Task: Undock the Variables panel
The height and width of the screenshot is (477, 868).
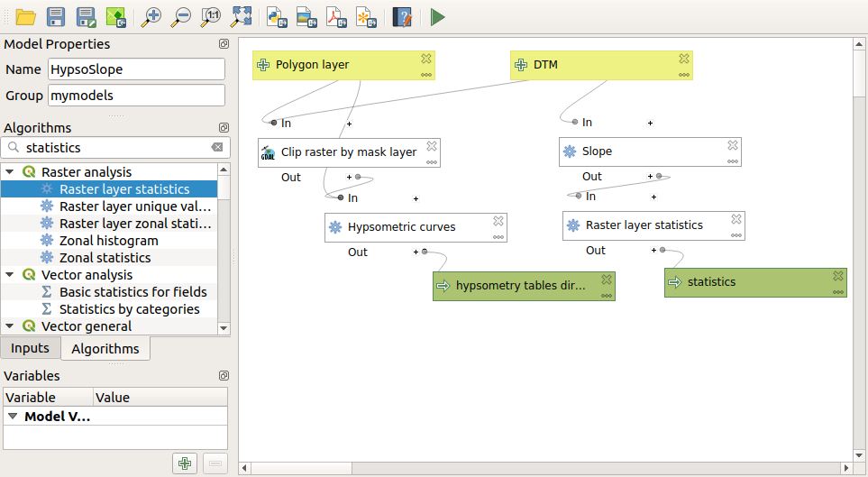Action: point(223,376)
